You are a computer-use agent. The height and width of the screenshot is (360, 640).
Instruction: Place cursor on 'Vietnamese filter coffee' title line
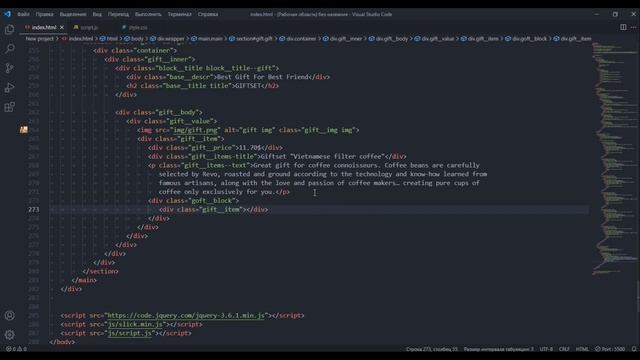coord(277,156)
